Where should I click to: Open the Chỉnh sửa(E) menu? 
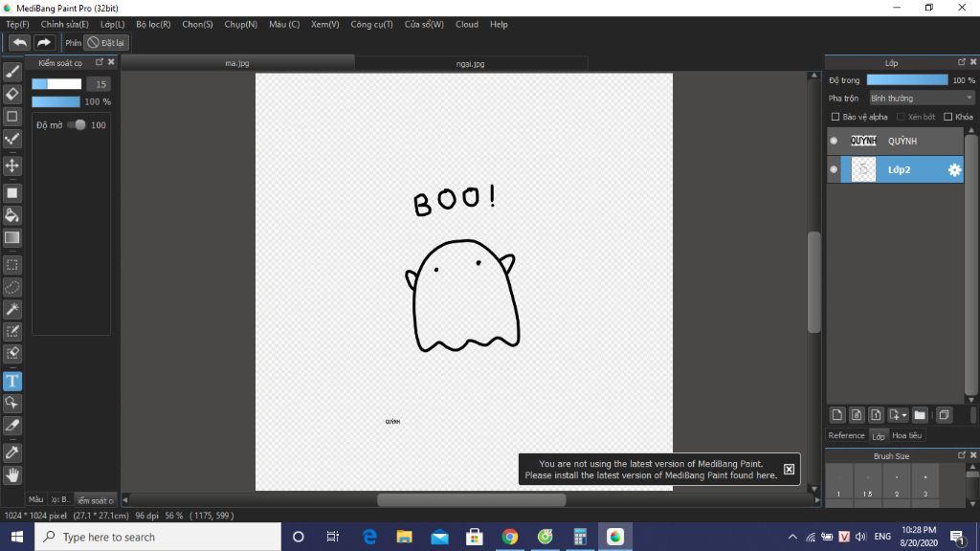(64, 24)
